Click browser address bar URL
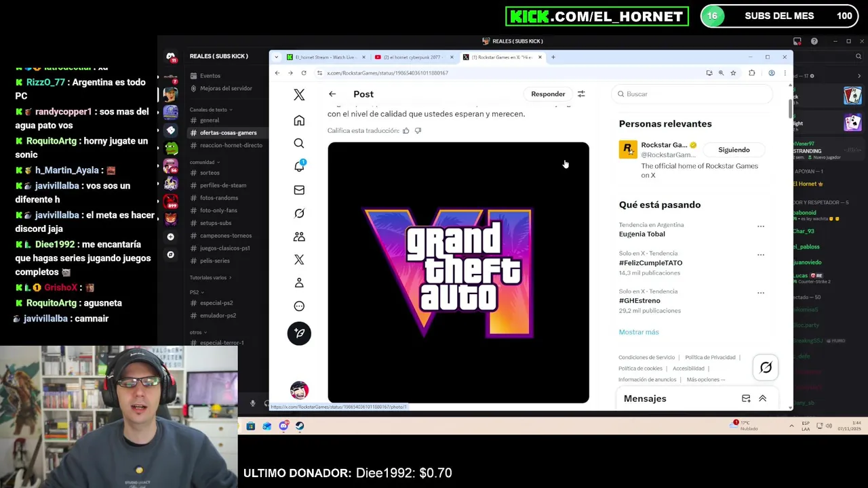This screenshot has height=488, width=868. (x=387, y=73)
